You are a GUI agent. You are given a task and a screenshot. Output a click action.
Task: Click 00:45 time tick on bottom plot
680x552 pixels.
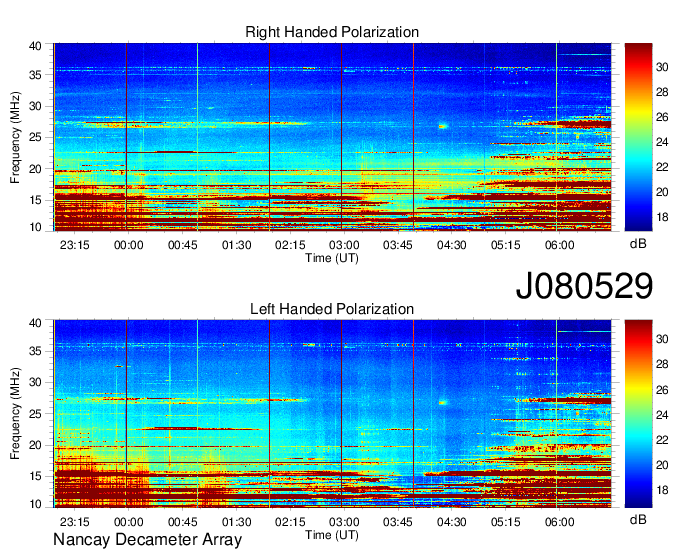183,522
